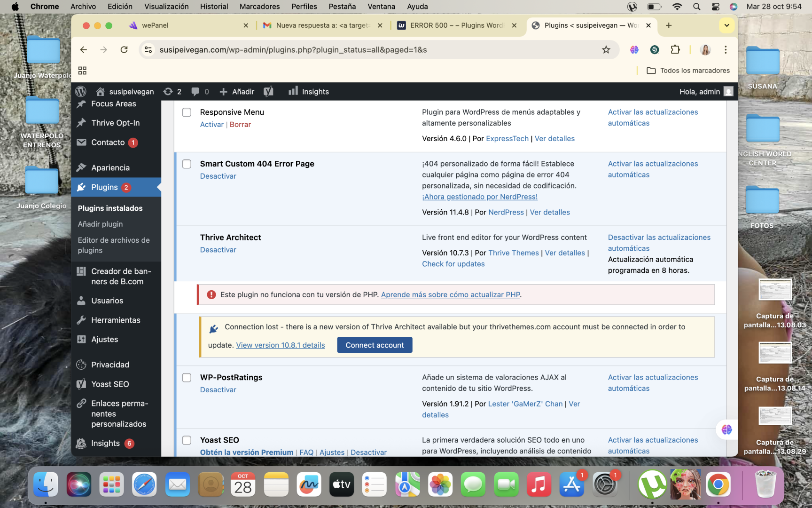Tick the WP-PostRatings plugin checkbox
Image resolution: width=812 pixels, height=508 pixels.
click(187, 378)
